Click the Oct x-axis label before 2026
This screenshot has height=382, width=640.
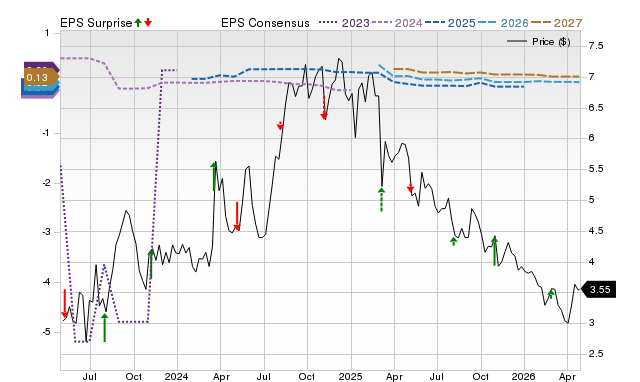(481, 376)
